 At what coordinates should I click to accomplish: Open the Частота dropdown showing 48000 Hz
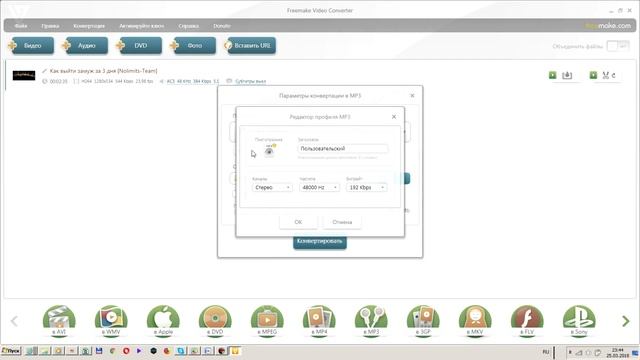(319, 187)
